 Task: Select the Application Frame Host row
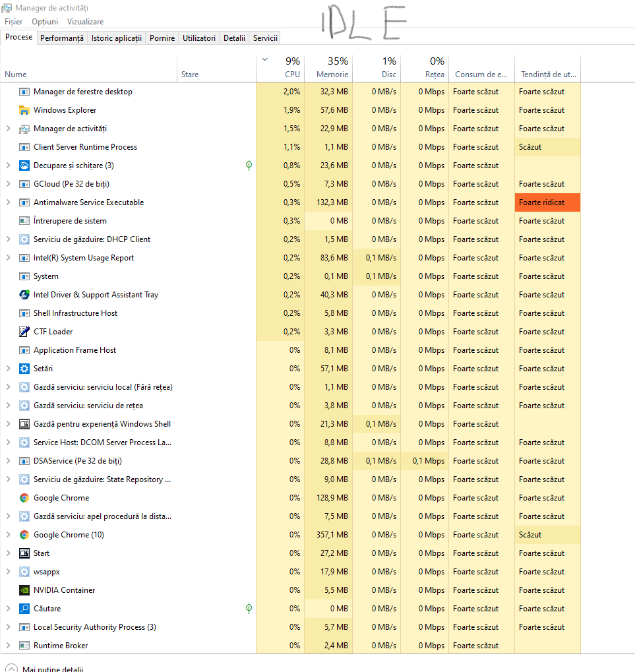coord(291,350)
